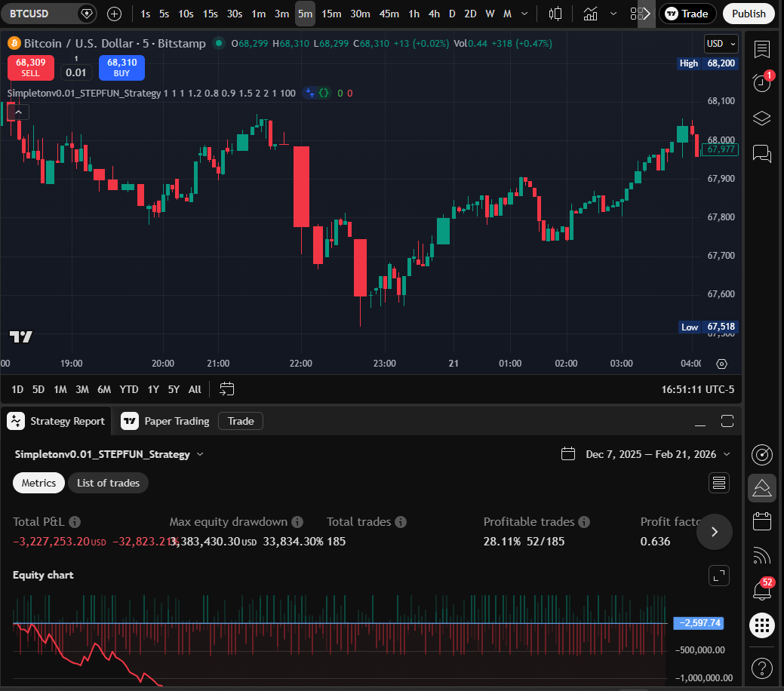Switch chart to daily D timeframe

click(x=452, y=14)
